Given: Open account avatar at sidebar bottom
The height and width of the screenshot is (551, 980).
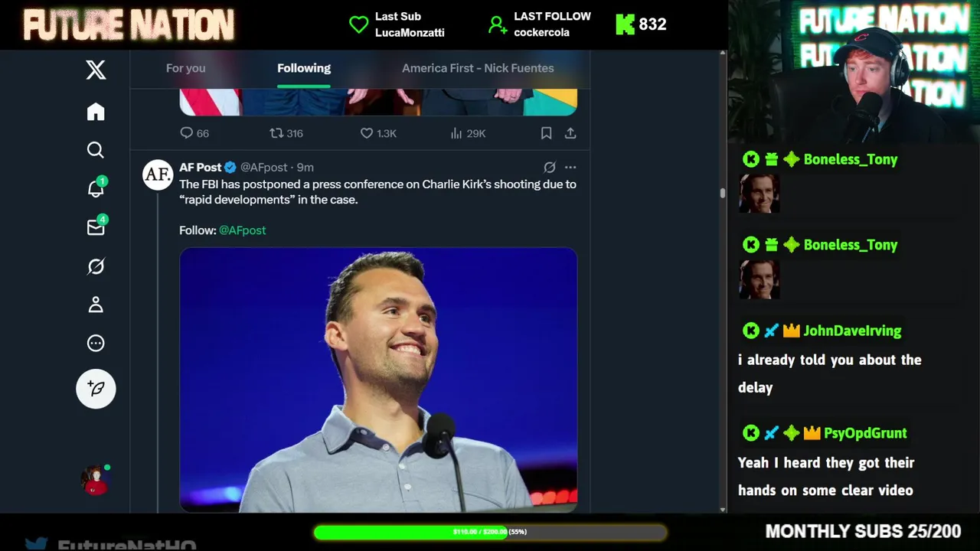Looking at the screenshot, I should click(96, 480).
